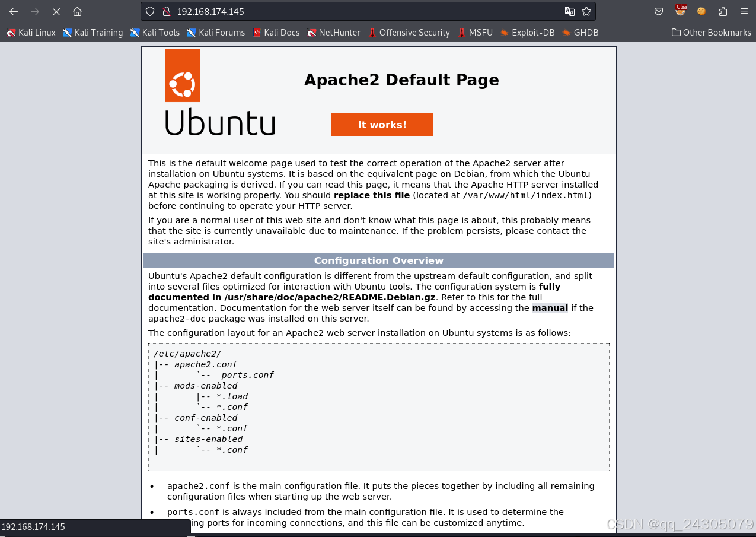This screenshot has width=756, height=537.
Task: Follow the 'manual' link in Configuration Overview
Action: click(550, 308)
